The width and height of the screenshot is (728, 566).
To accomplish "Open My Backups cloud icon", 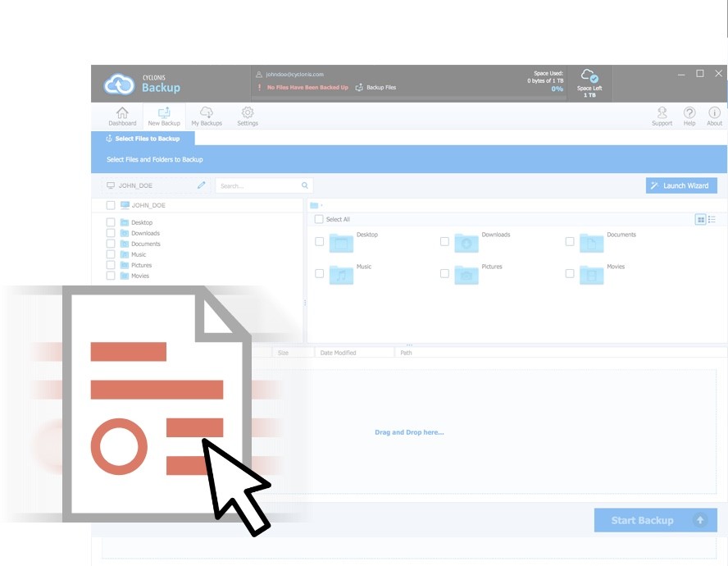I will (207, 113).
